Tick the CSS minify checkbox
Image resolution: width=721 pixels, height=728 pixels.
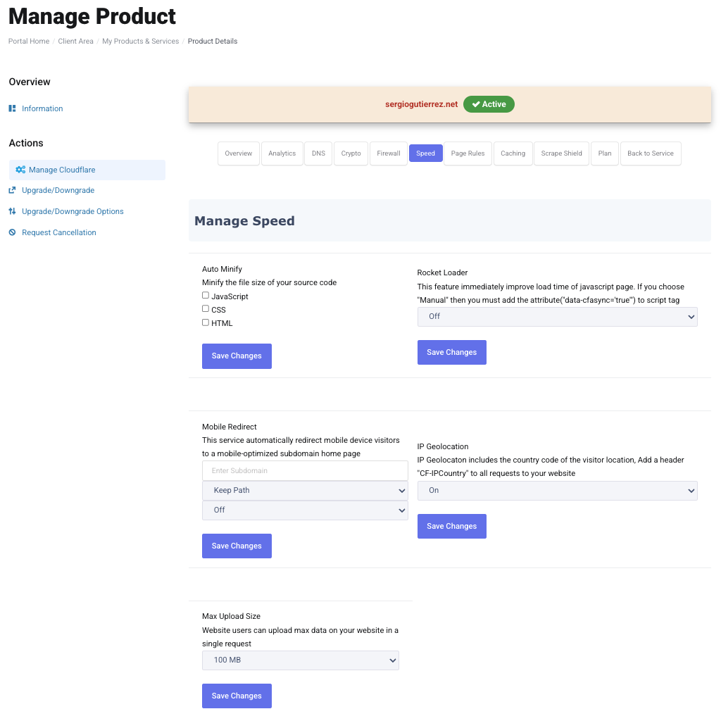tap(205, 309)
